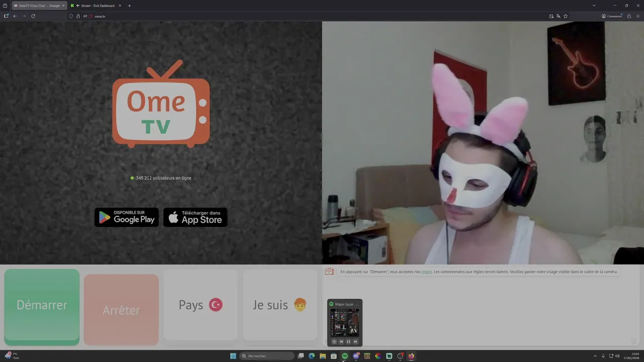Open the règles rules link
Viewport: 644px width, 362px height.
[x=427, y=271]
